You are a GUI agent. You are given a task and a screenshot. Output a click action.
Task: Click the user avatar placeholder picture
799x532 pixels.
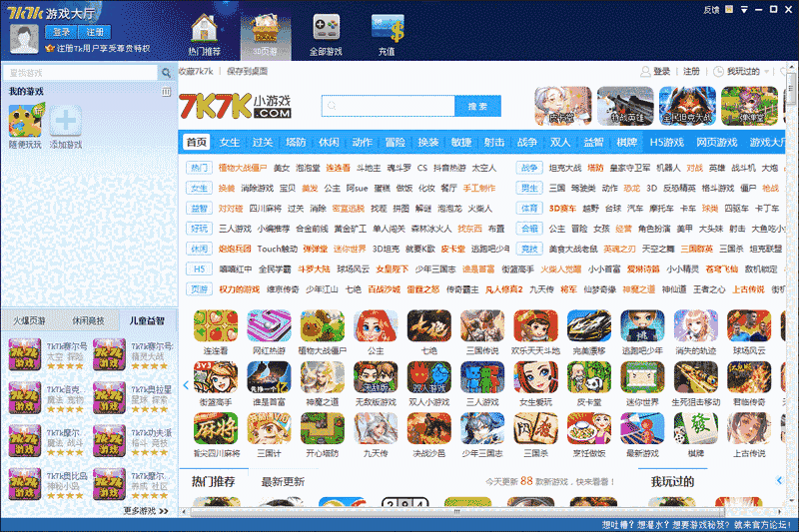[24, 39]
